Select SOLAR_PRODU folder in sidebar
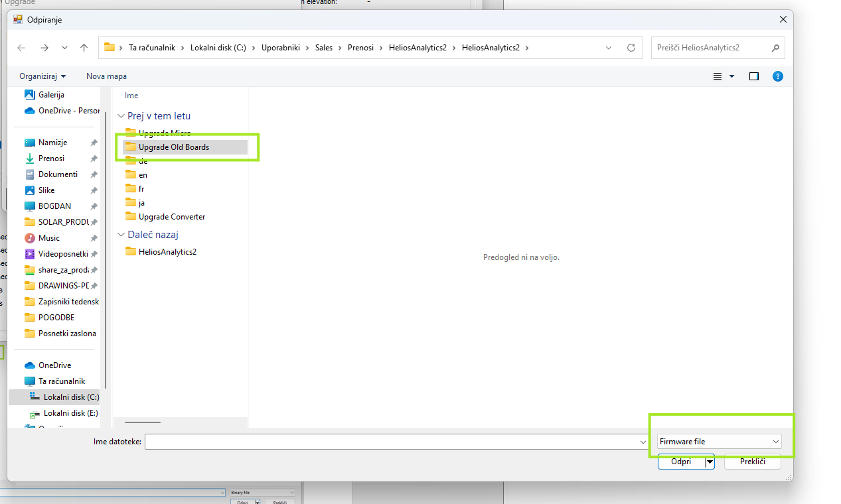This screenshot has width=841, height=504. 56,222
